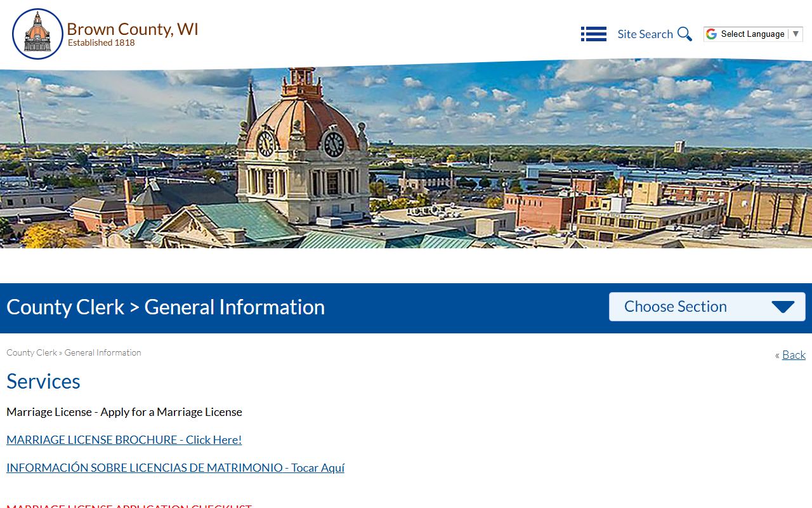Click the 'County Clerk > General Information' page title

166,307
